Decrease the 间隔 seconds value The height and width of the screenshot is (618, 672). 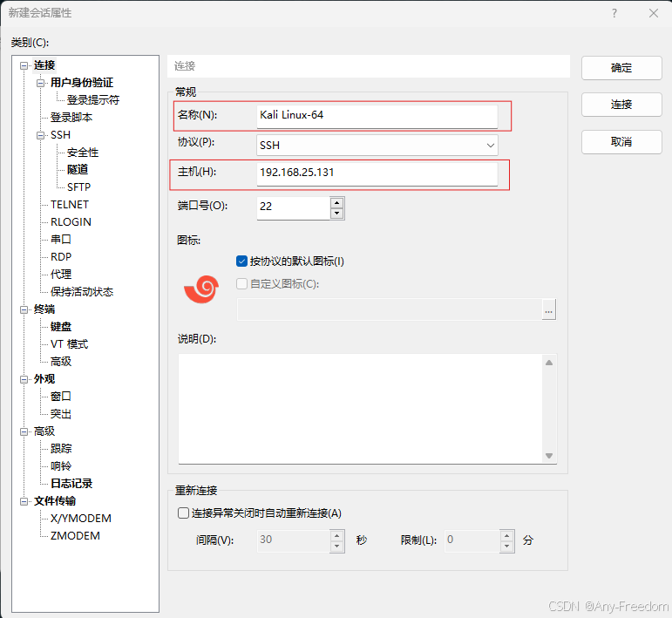point(336,547)
